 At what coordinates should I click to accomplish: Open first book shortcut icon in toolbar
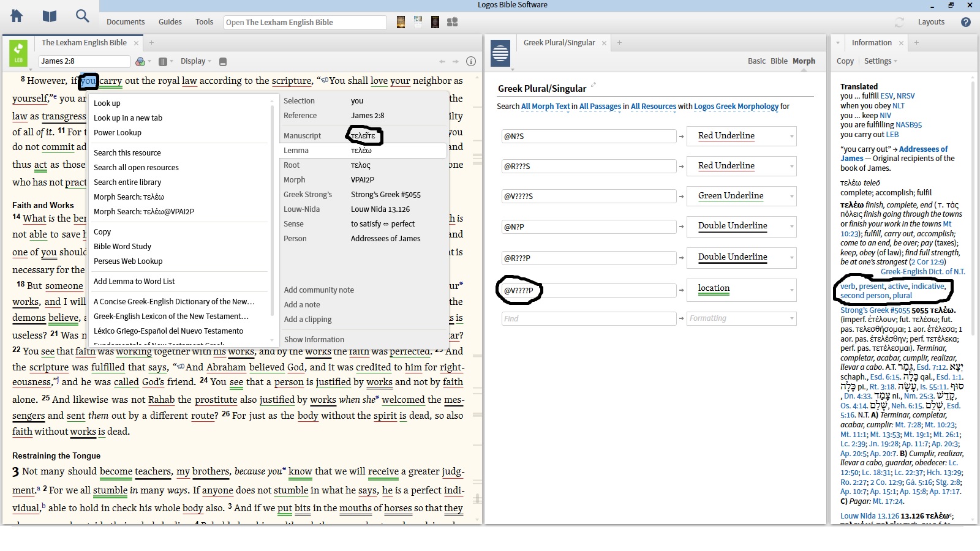401,22
